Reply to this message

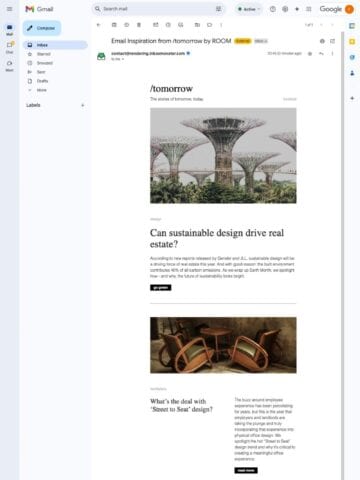click(x=321, y=54)
